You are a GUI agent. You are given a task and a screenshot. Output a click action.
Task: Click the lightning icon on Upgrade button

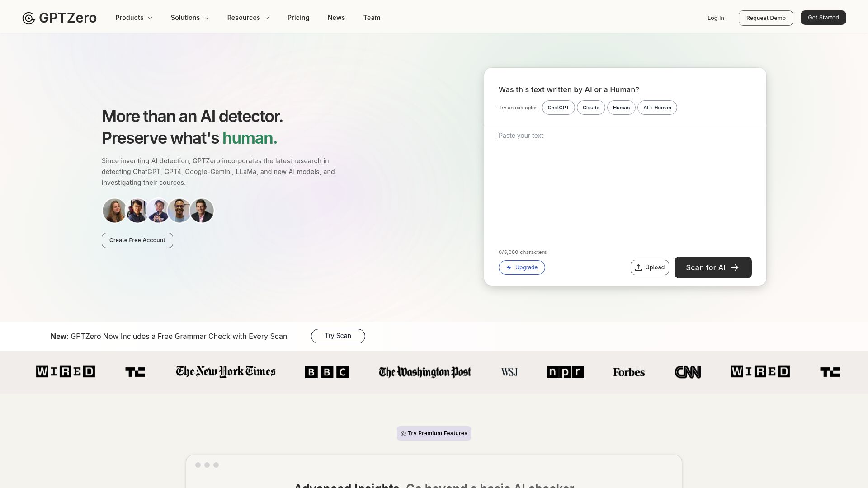[508, 267]
